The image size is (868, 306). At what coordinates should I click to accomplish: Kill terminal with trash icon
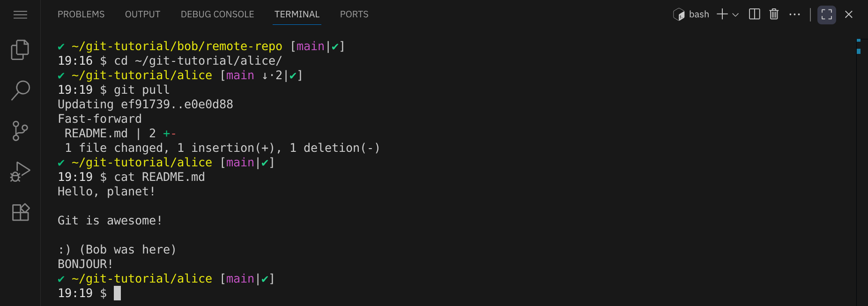coord(774,14)
